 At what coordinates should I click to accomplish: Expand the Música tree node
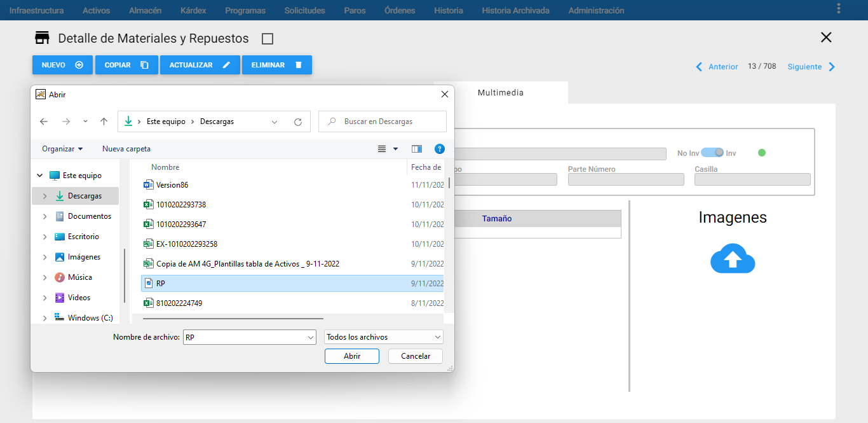pos(44,277)
